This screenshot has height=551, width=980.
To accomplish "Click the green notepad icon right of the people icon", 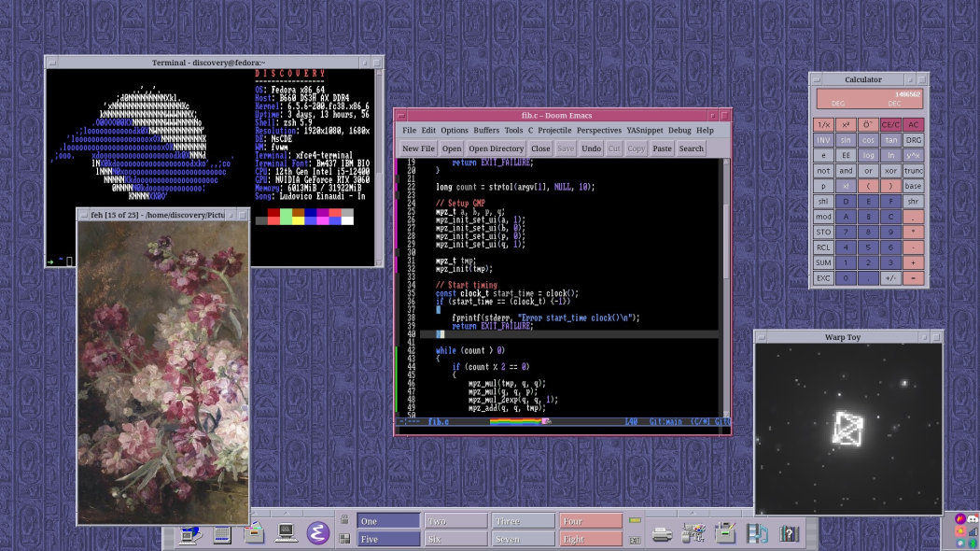I will click(x=725, y=535).
